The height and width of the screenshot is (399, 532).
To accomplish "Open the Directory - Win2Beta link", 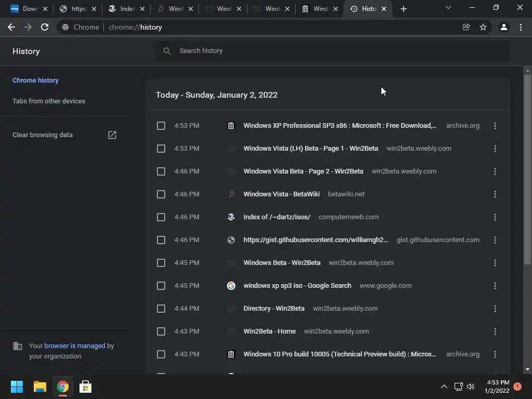I will [274, 309].
